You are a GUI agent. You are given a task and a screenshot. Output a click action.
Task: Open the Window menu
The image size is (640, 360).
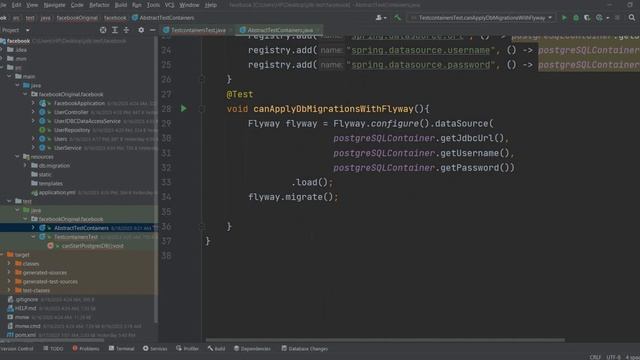[189, 5]
